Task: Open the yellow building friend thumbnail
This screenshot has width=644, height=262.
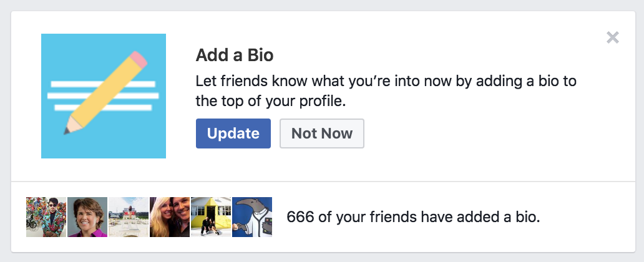Action: [x=211, y=217]
